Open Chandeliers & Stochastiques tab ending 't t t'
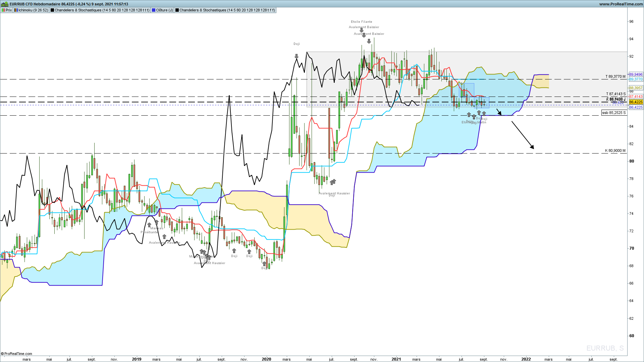644x362 pixels. point(100,10)
